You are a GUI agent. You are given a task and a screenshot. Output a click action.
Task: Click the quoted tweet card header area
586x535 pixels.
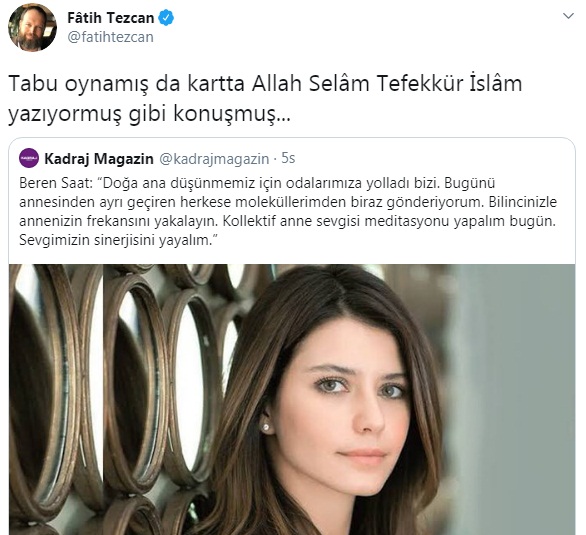(x=157, y=158)
